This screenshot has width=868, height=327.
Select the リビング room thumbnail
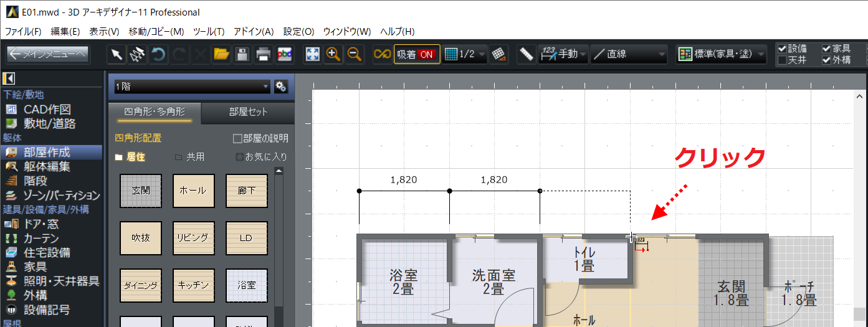[x=193, y=238]
